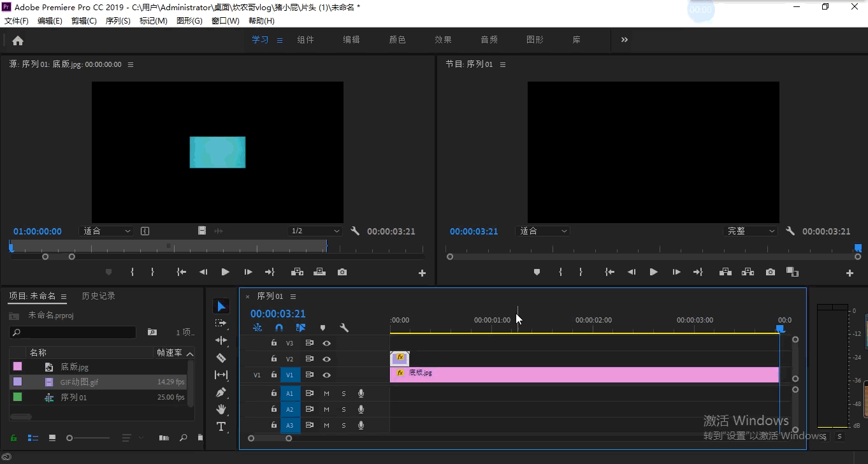
Task: Select the Razor tool
Action: (x=221, y=358)
